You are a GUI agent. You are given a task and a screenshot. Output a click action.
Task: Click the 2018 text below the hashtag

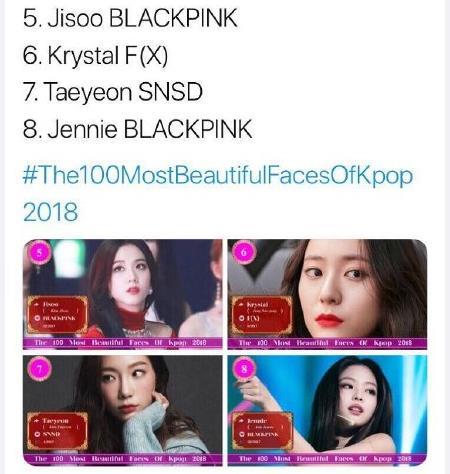coord(50,212)
